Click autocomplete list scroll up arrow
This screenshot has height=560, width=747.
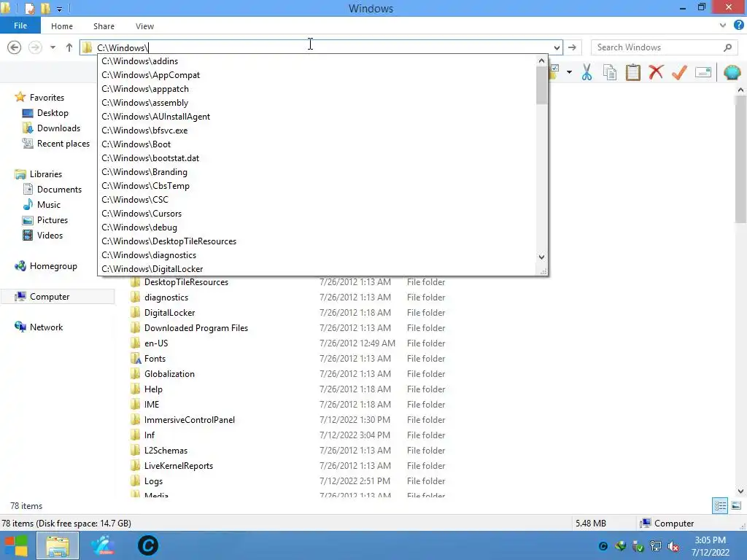coord(541,61)
